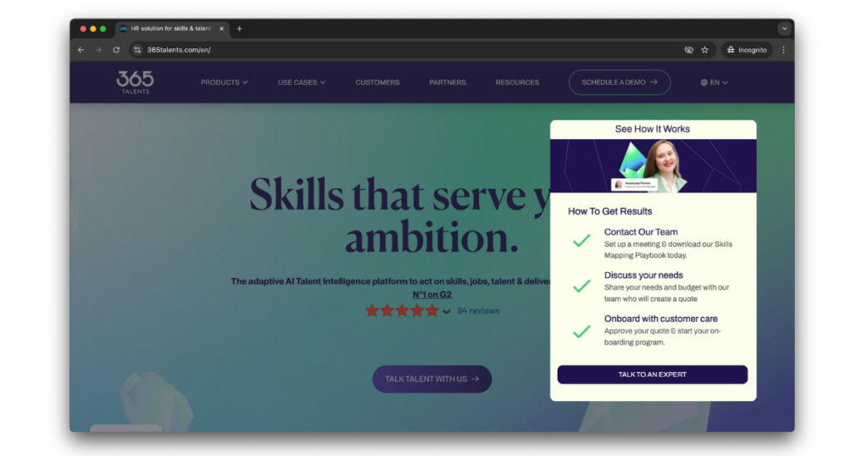The width and height of the screenshot is (868, 456).
Task: Click the Schedule a Demo button
Action: (x=620, y=82)
